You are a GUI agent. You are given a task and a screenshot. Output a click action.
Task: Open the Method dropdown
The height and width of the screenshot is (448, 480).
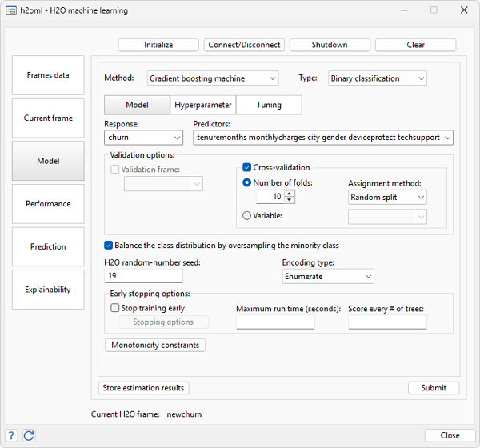coord(213,78)
